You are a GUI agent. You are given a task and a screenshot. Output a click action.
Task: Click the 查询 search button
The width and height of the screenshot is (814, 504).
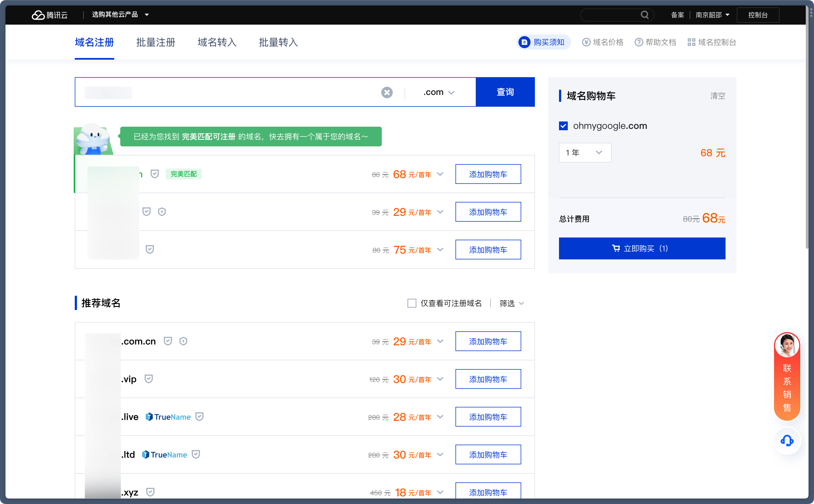tap(505, 92)
